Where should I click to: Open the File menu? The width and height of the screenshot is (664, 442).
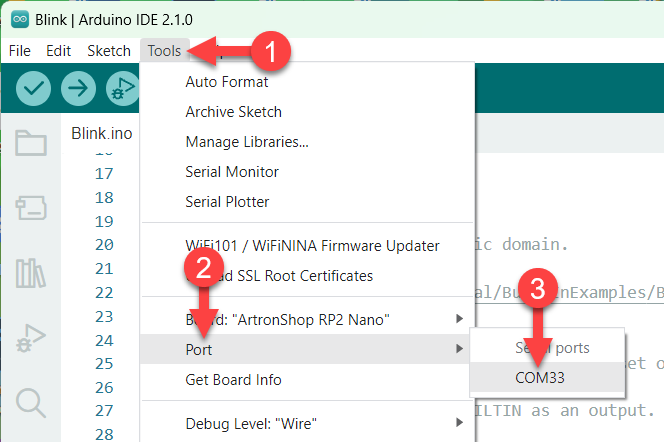coord(19,51)
